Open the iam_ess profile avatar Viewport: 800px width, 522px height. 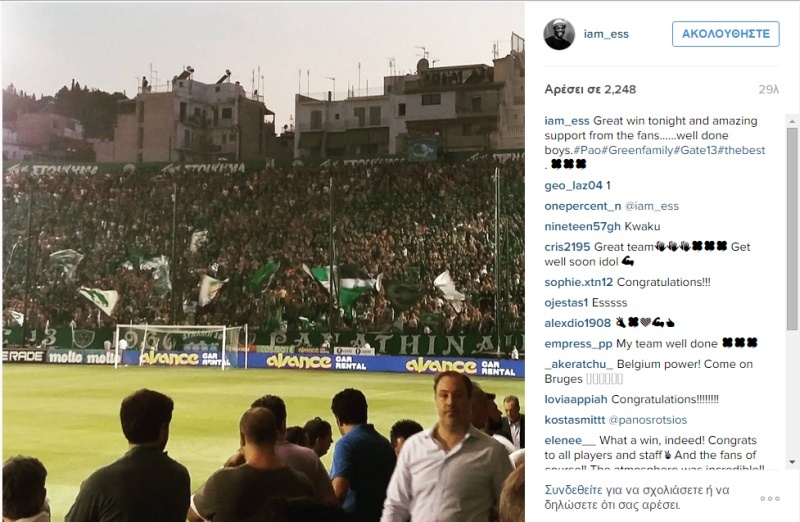coord(559,34)
